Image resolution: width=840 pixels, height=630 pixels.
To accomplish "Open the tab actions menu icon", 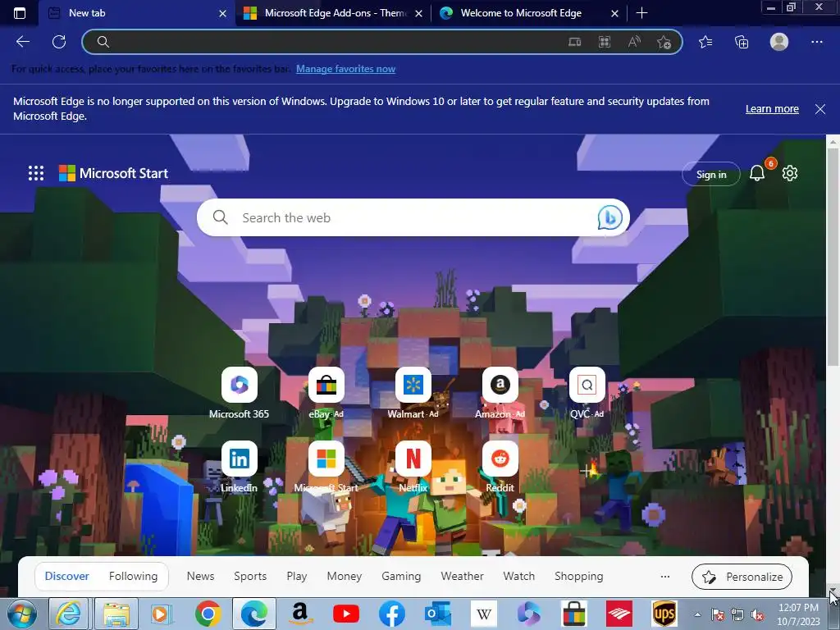I will click(20, 13).
